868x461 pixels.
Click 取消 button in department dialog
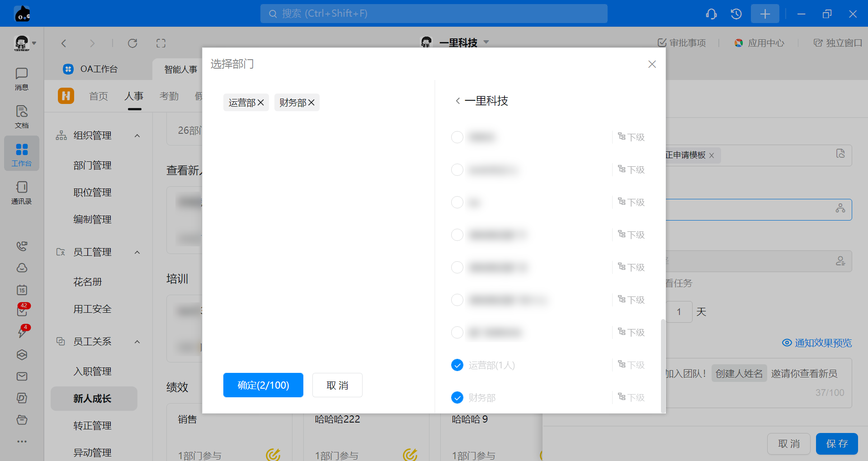(x=337, y=385)
